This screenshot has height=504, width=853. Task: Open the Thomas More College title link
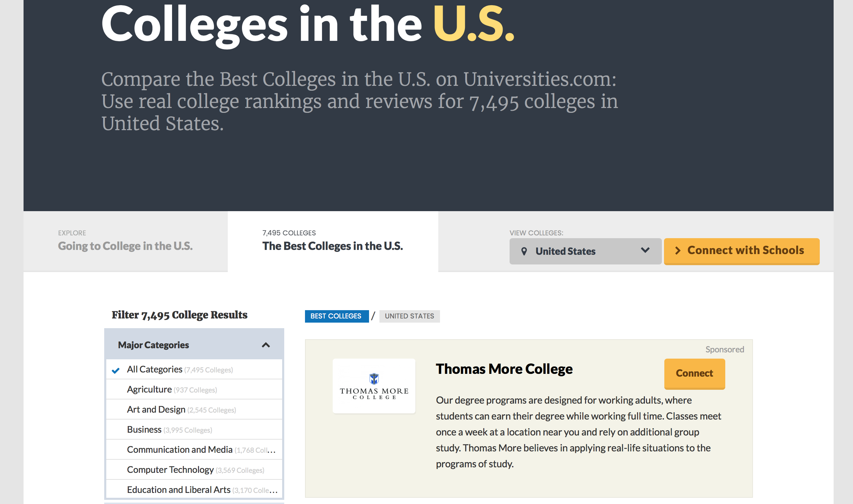click(x=504, y=369)
